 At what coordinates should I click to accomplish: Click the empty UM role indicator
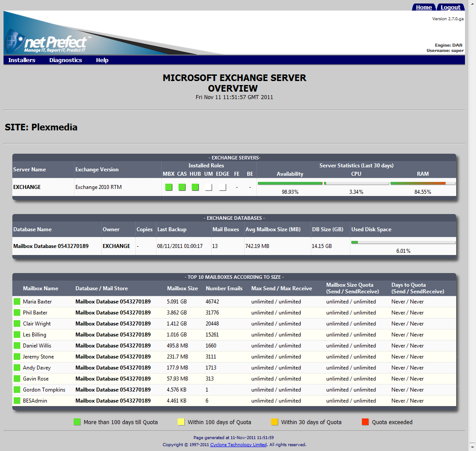(208, 187)
